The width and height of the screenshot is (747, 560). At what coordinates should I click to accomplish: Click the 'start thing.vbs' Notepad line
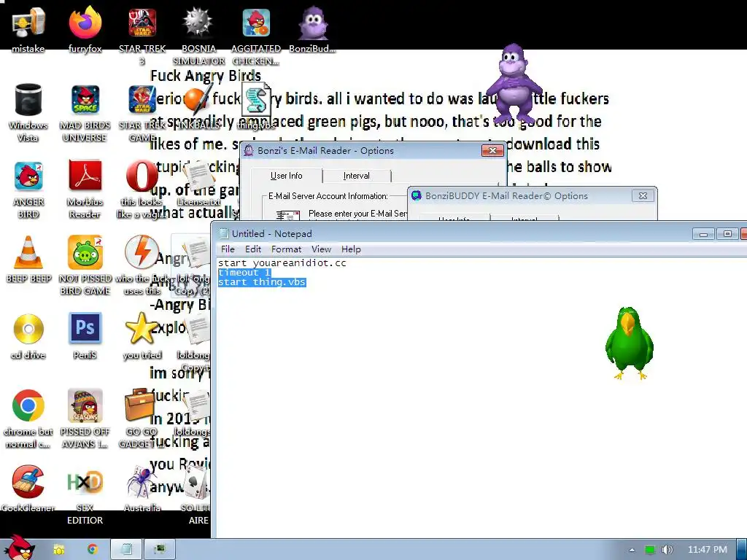262,282
